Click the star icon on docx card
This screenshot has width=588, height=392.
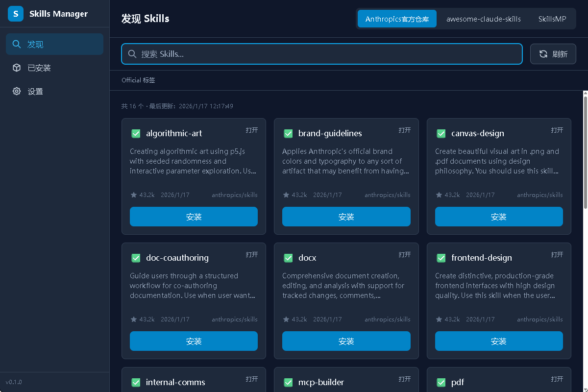286,319
